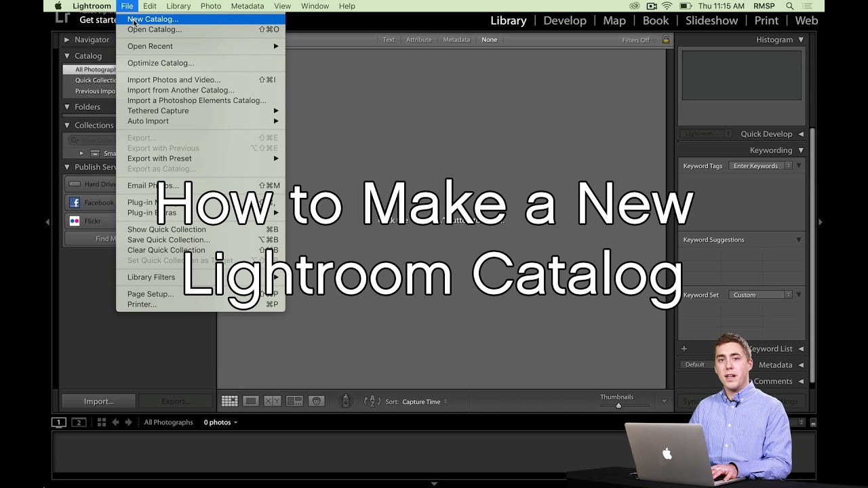Image resolution: width=868 pixels, height=488 pixels.
Task: Go back with filmstrip left arrow
Action: click(x=115, y=422)
